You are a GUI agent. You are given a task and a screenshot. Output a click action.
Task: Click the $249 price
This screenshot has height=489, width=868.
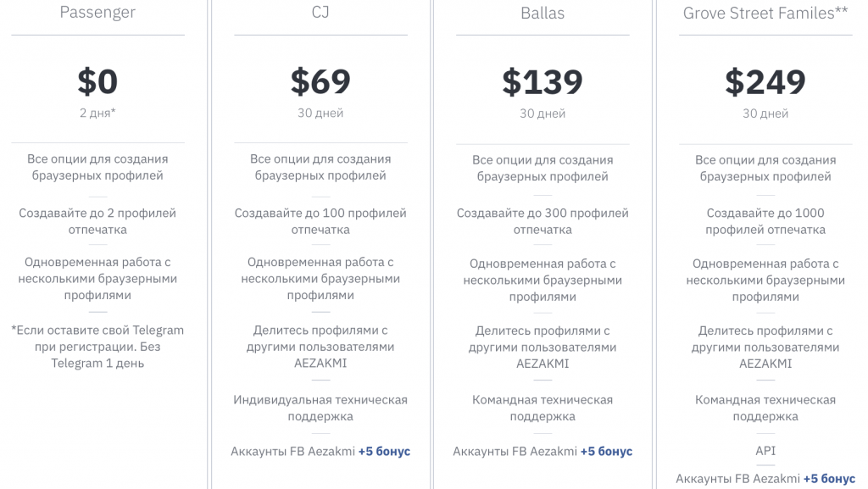765,82
